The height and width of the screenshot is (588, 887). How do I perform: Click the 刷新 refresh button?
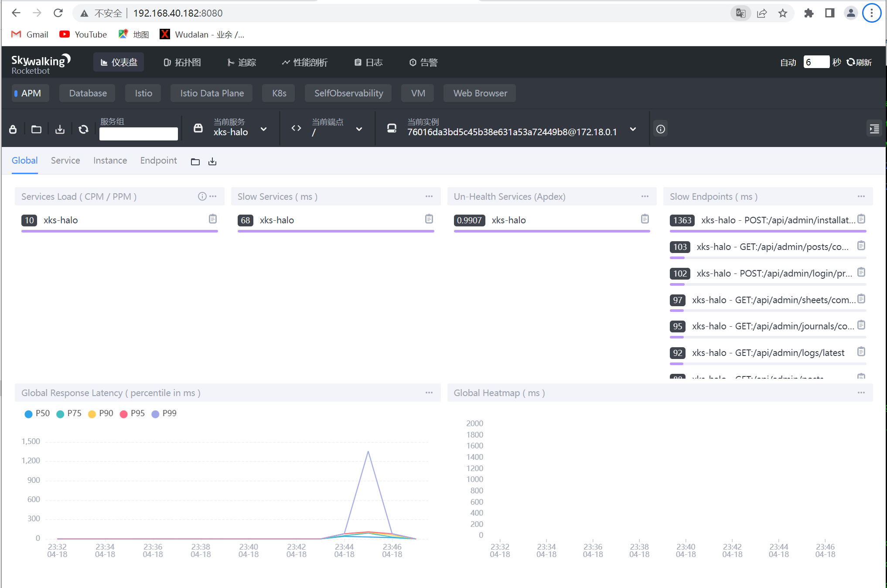[859, 62]
